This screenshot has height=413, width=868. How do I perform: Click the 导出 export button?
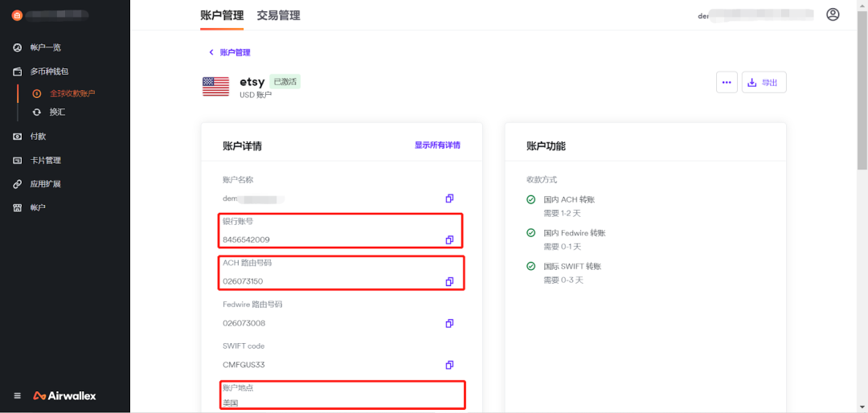click(764, 82)
